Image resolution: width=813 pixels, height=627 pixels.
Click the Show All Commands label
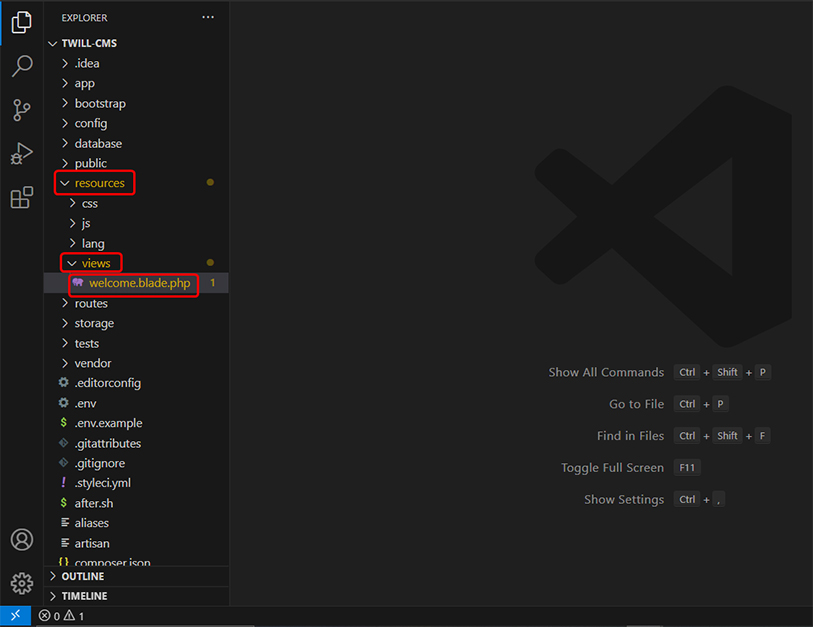(x=606, y=372)
